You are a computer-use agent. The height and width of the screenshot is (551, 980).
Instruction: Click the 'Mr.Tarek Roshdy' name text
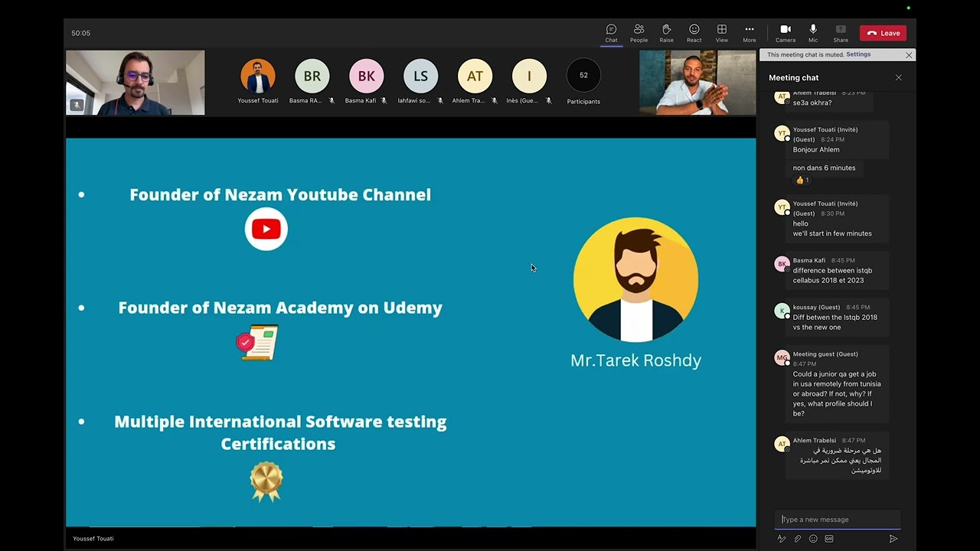tap(635, 360)
